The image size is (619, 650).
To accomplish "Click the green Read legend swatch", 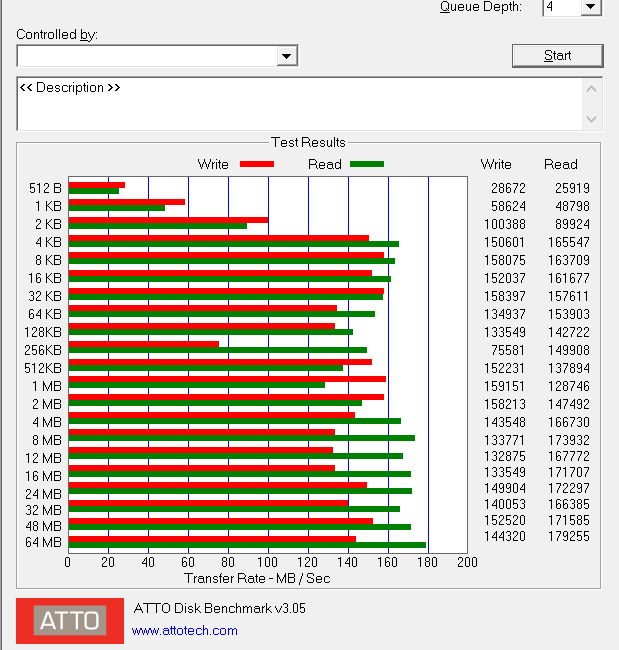I will (367, 164).
